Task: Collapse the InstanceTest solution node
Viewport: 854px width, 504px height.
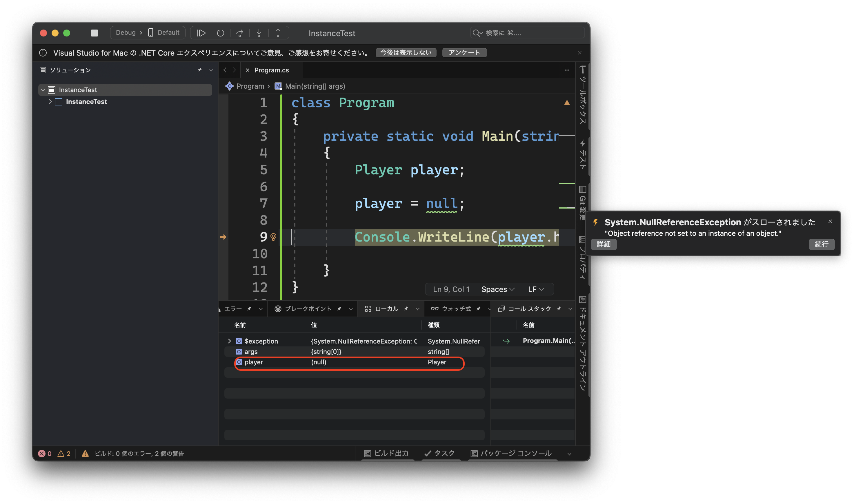Action: (43, 90)
